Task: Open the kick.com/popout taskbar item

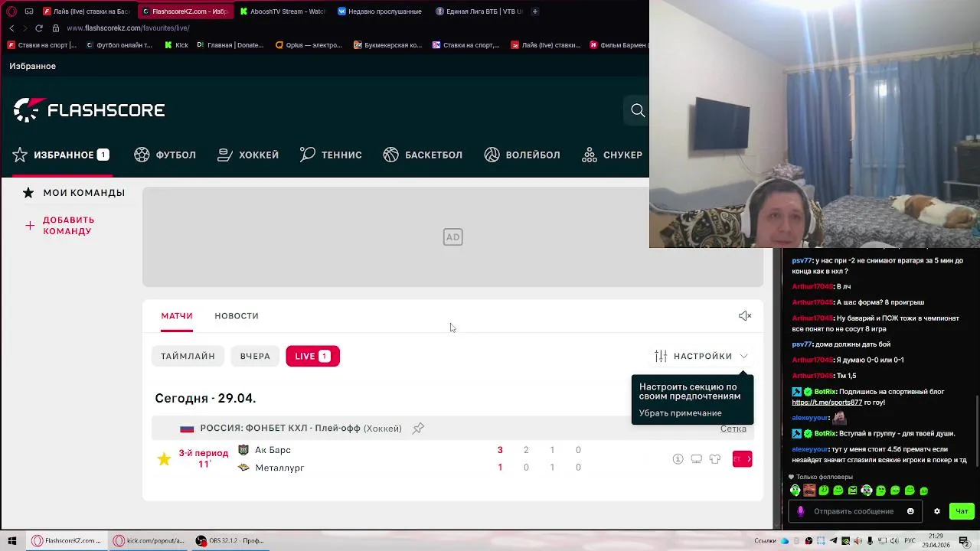Action: tap(149, 540)
